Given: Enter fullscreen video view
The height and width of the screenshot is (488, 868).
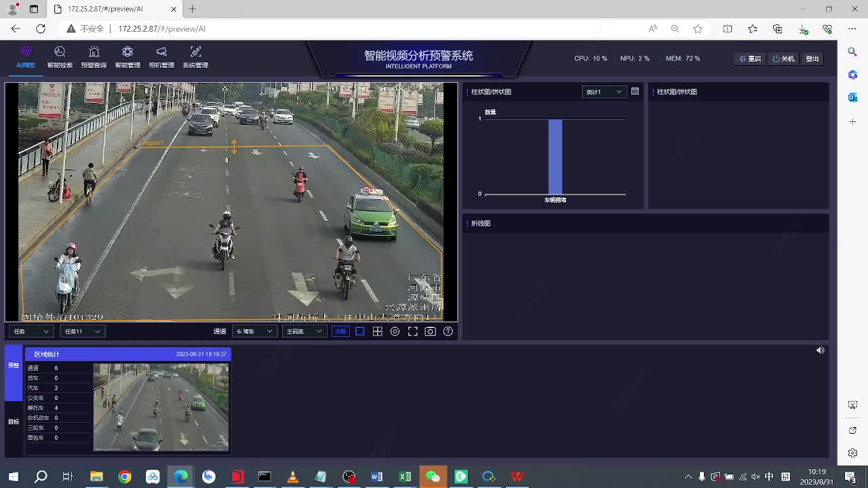Looking at the screenshot, I should (413, 331).
